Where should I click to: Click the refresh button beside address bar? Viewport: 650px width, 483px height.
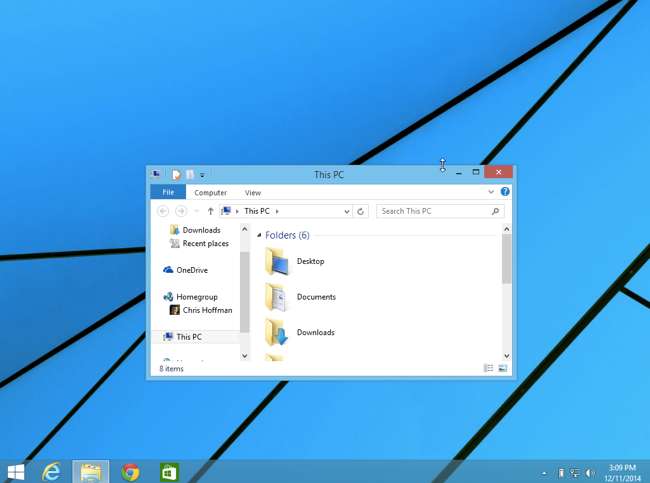361,211
